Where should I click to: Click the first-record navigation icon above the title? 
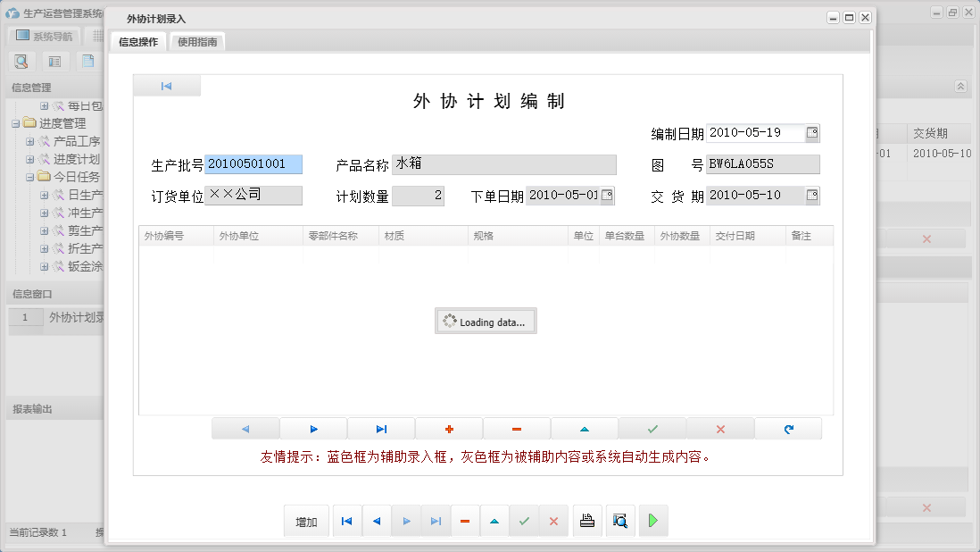166,86
